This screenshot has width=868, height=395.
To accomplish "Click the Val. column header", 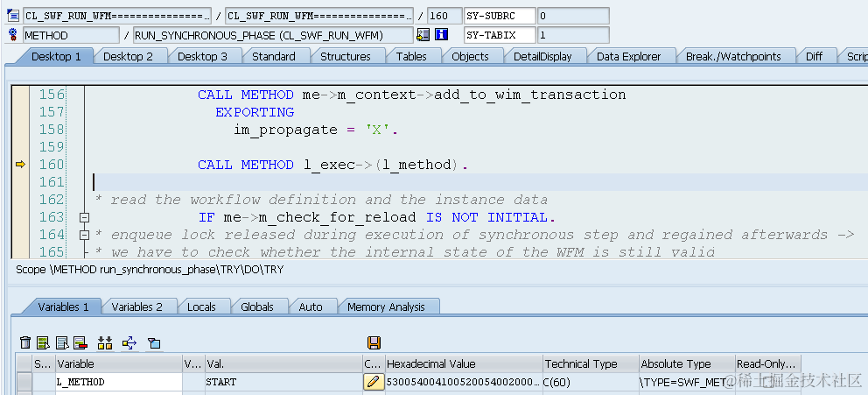I will point(283,364).
